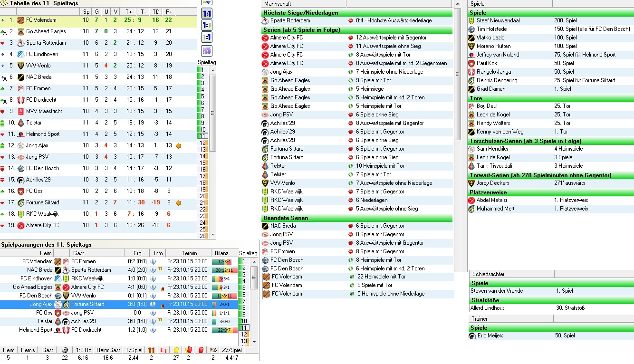Open the chart button below the 1:1 toggles
Screen dimensions: 634x364
[x=207, y=51]
